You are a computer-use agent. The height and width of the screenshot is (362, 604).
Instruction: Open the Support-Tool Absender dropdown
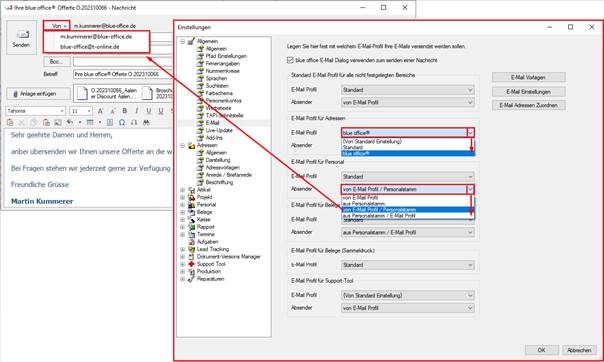coord(408,308)
